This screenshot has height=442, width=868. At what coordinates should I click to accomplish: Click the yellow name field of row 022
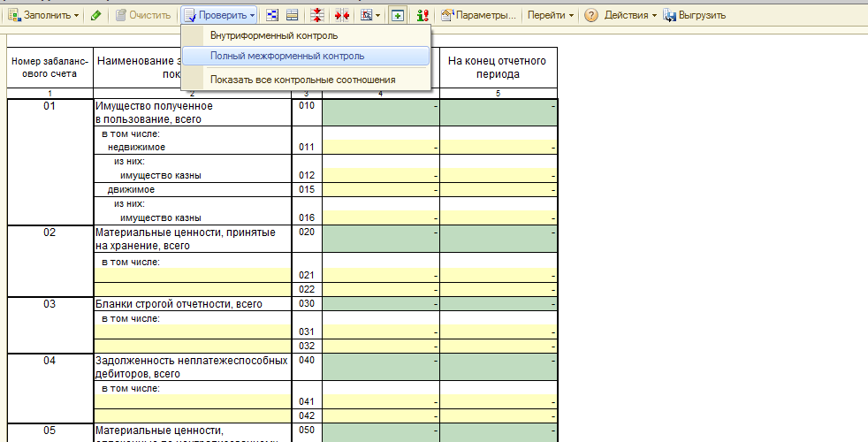click(x=193, y=289)
